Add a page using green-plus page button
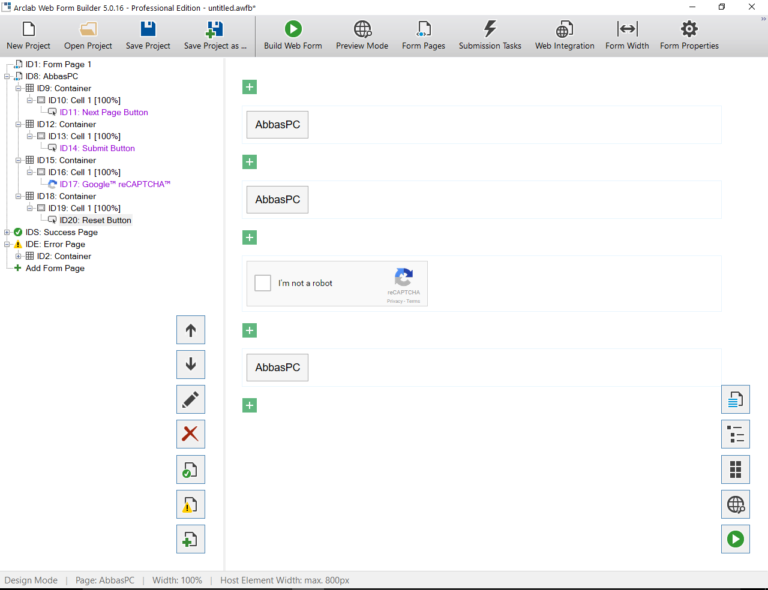 point(191,539)
